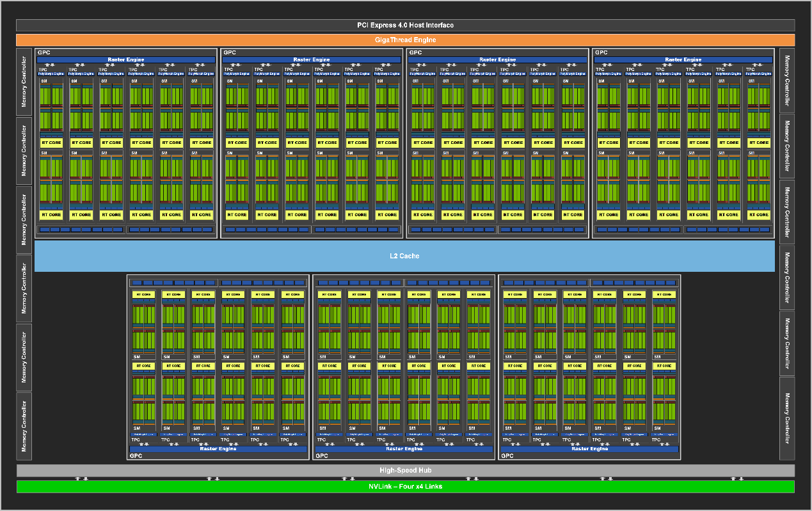
Task: Click the GPC label of the lower-middle GPC
Action: point(322,456)
